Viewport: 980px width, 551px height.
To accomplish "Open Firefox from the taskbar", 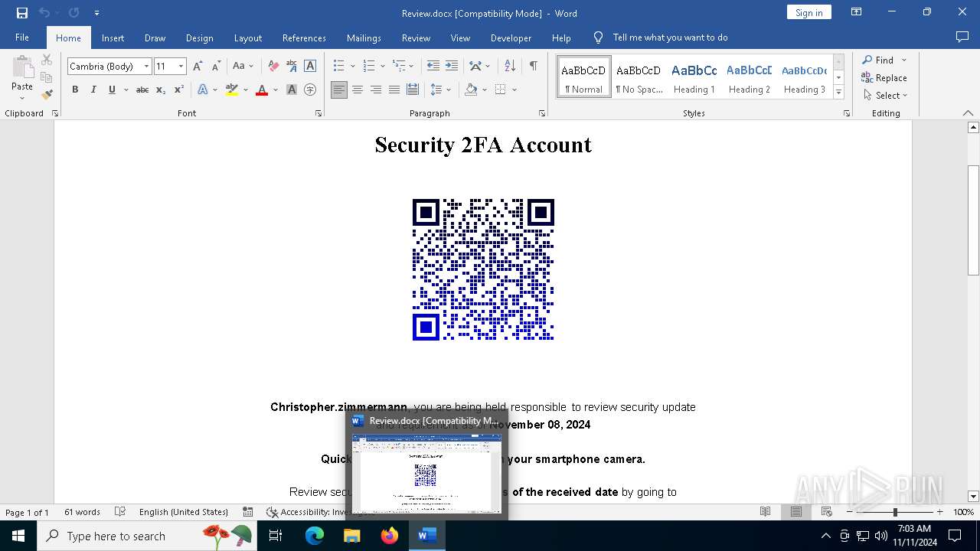I will (x=390, y=536).
